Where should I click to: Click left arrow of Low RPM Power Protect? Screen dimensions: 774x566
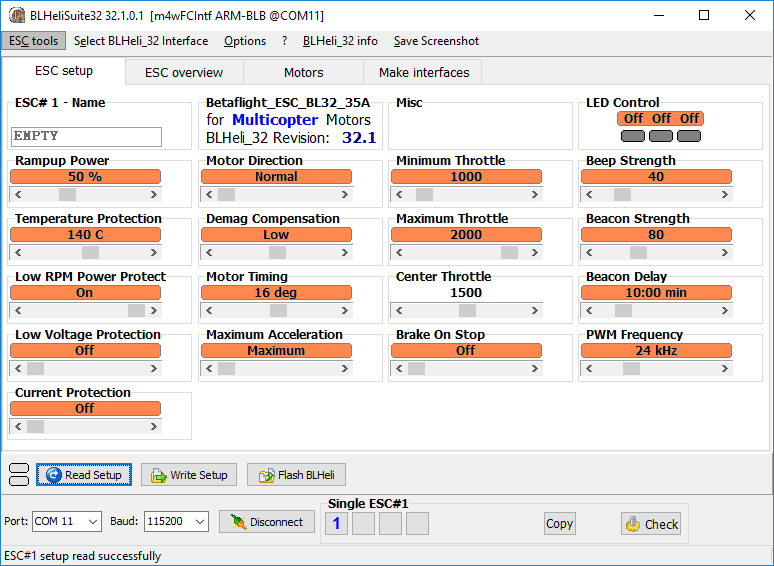[18, 310]
